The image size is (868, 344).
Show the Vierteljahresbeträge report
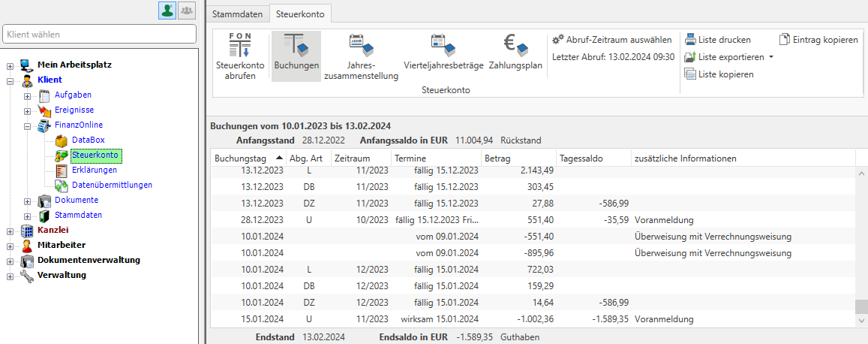coord(443,47)
